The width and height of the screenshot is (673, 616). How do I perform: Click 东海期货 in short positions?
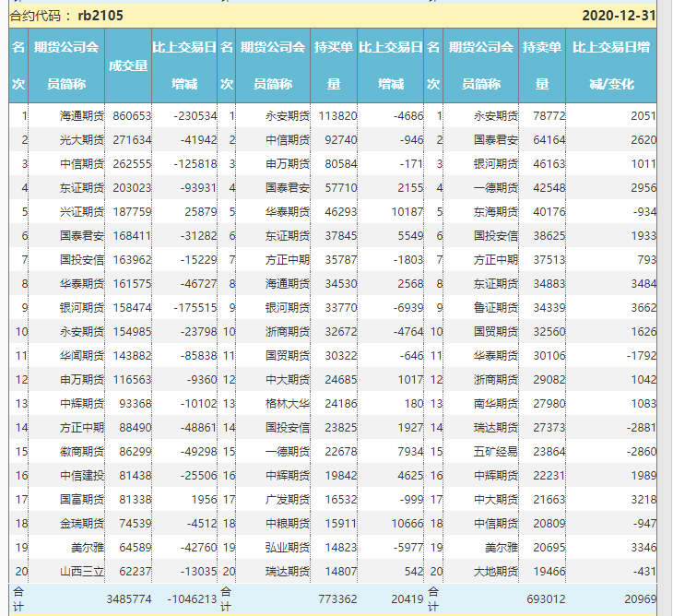tap(496, 212)
